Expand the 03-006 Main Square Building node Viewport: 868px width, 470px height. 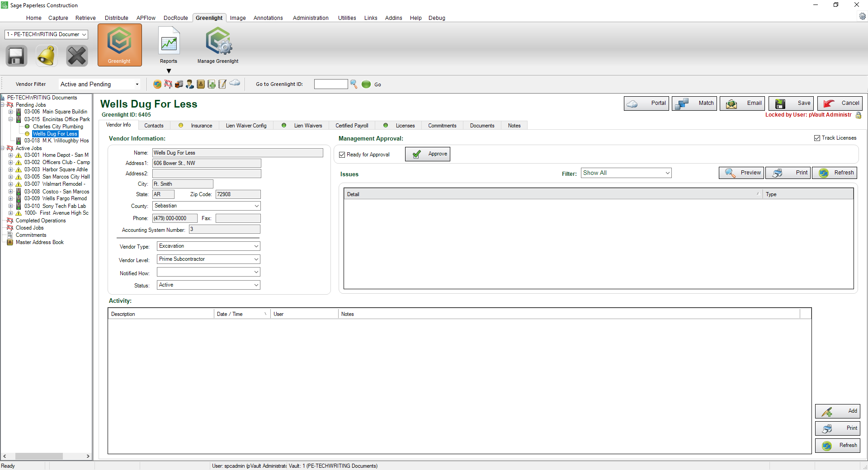(10, 112)
